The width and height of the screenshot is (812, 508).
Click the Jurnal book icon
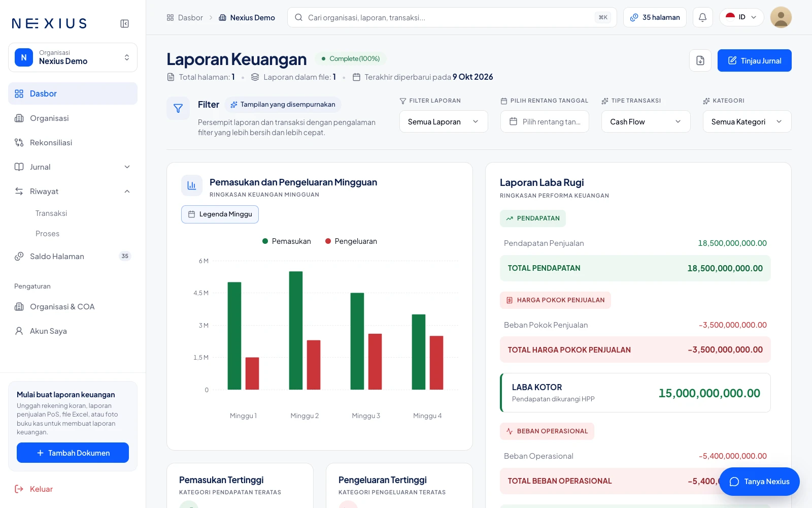tap(19, 167)
